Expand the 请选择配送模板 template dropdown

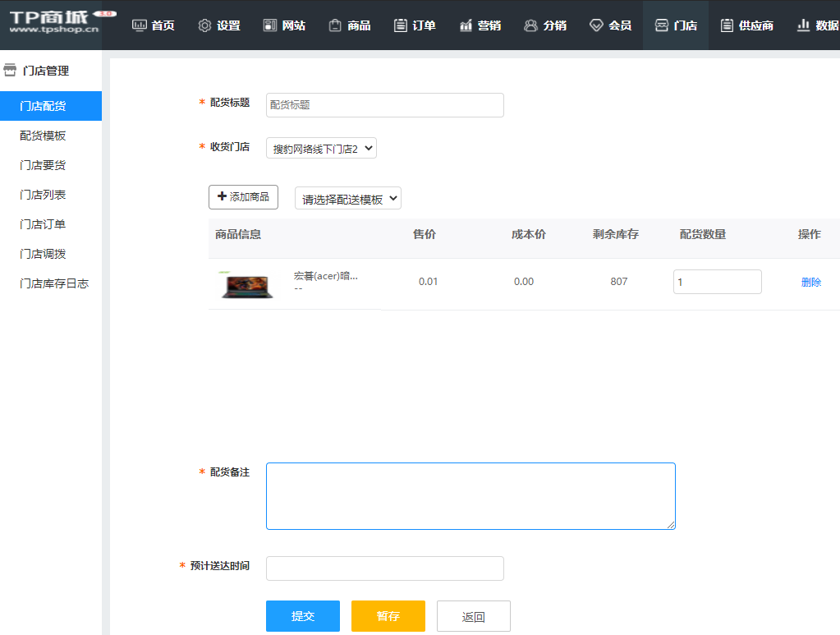click(x=347, y=198)
